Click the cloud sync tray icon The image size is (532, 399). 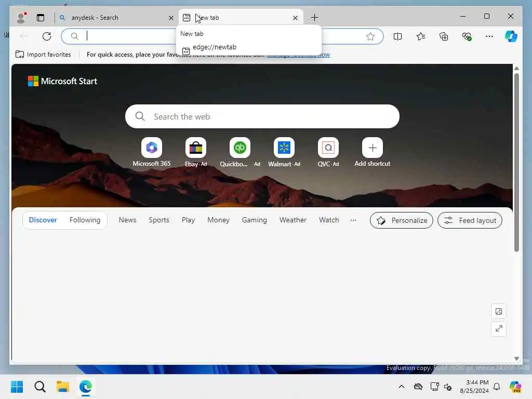418,387
